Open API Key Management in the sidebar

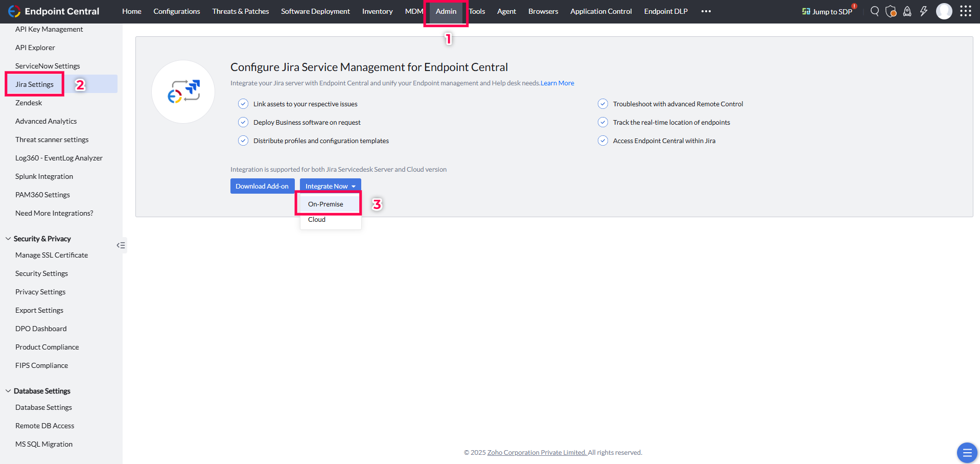tap(49, 29)
